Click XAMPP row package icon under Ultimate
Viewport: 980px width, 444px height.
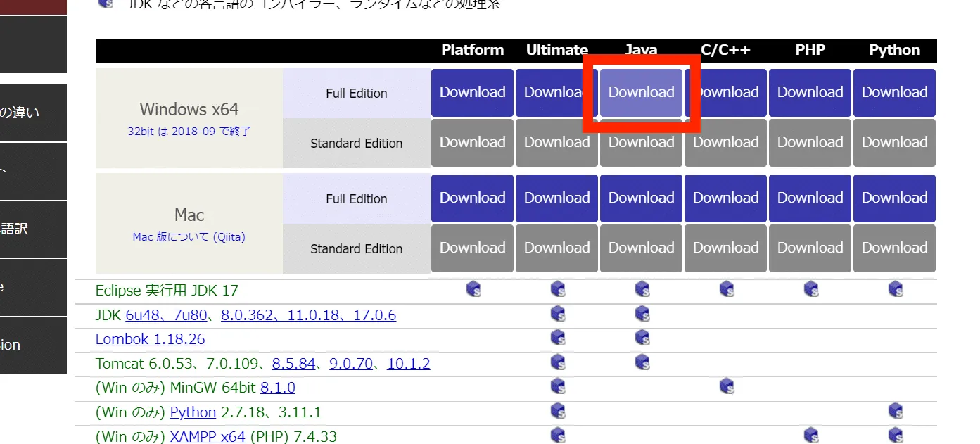(x=558, y=435)
